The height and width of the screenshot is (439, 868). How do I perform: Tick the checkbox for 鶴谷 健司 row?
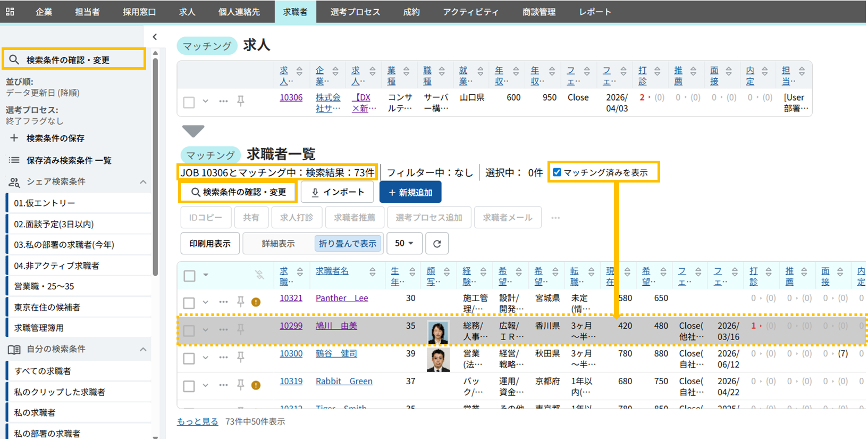coord(189,358)
